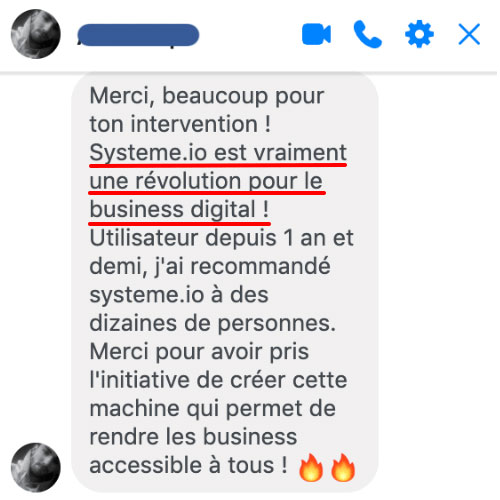Click the 'Merci, beaucoup pour' opening line
This screenshot has width=500, height=500.
point(207,97)
